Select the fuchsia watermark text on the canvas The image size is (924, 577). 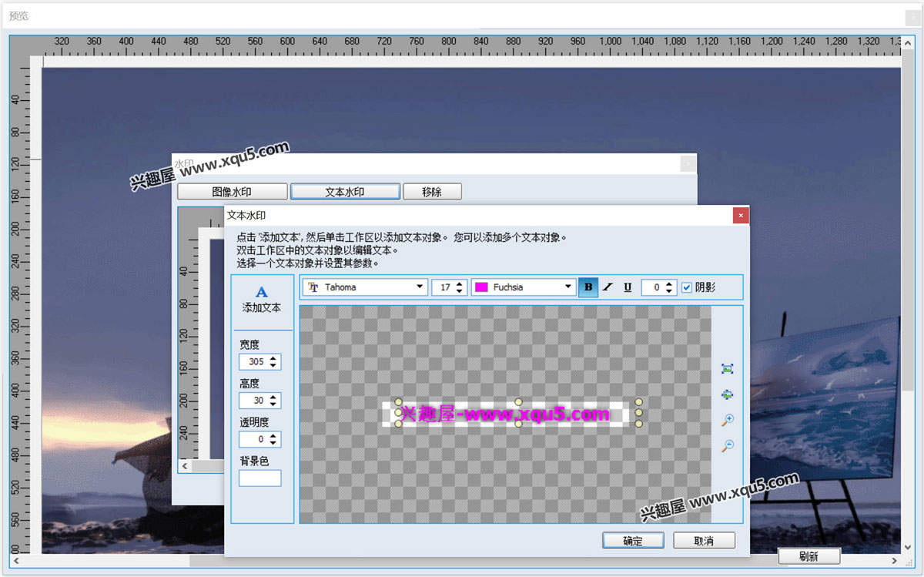505,414
